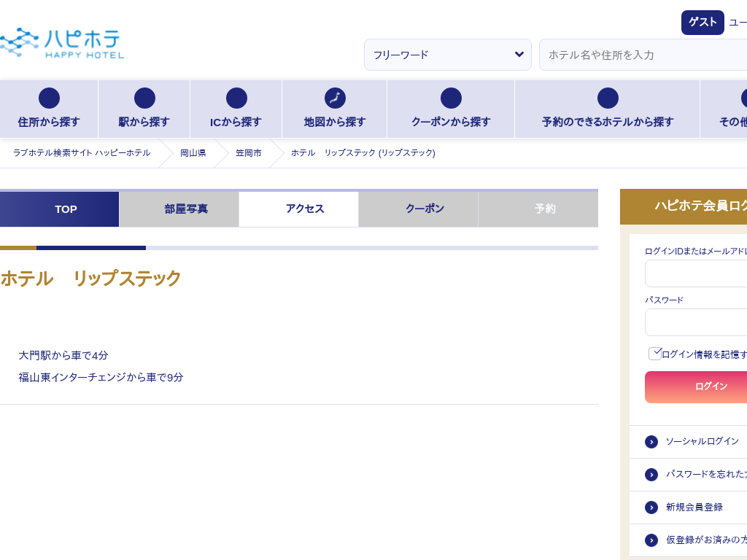Switch to the TOP tab

60,209
